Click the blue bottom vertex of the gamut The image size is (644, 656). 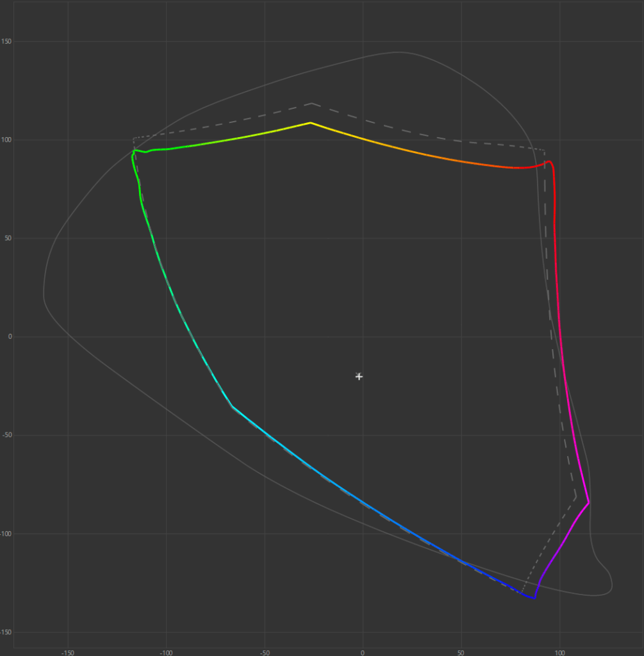coord(533,598)
